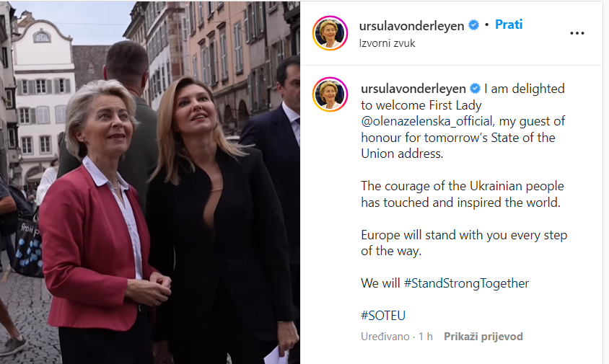The width and height of the screenshot is (609, 364).
Task: Click the verified badge in the header
Action: (x=473, y=25)
